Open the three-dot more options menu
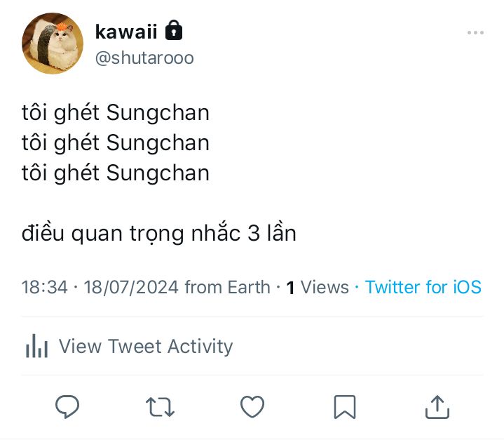 [475, 33]
